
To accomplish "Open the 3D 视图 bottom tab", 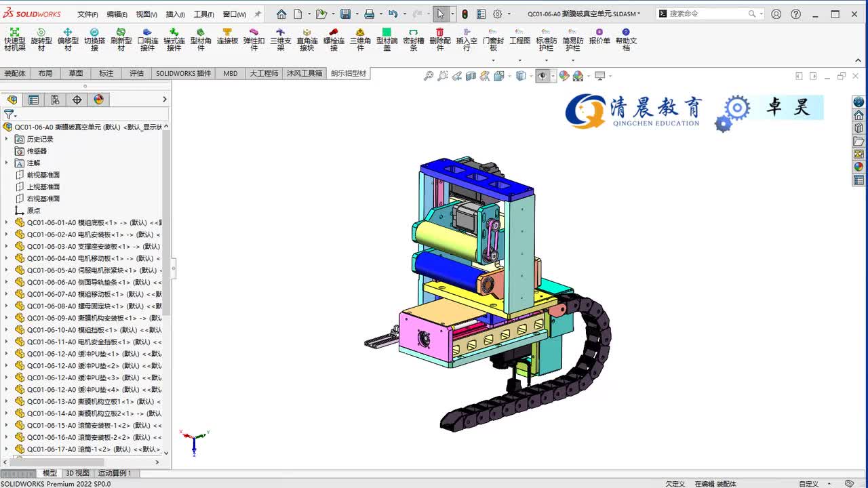I will [x=77, y=473].
